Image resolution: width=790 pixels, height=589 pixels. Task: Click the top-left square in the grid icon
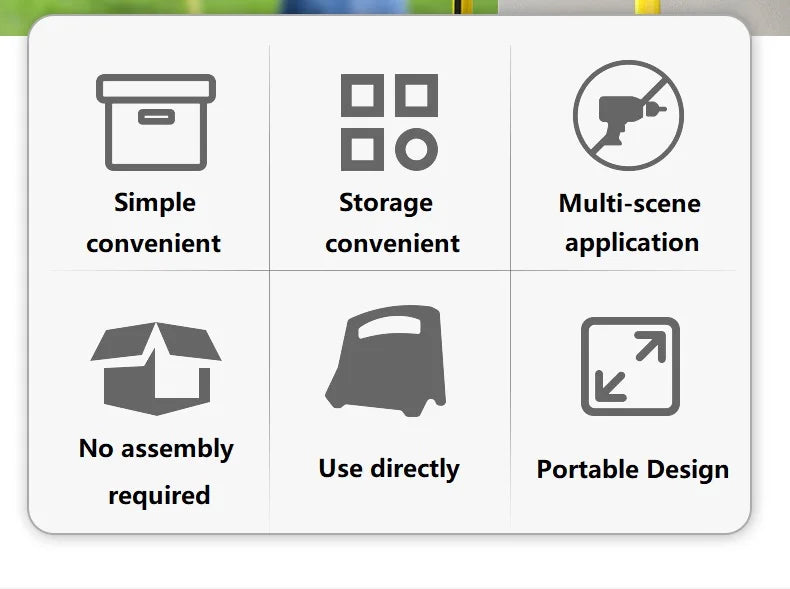point(362,95)
